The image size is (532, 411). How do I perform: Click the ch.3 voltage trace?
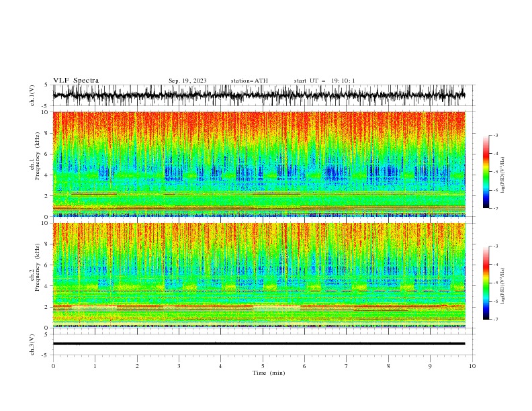click(x=259, y=344)
